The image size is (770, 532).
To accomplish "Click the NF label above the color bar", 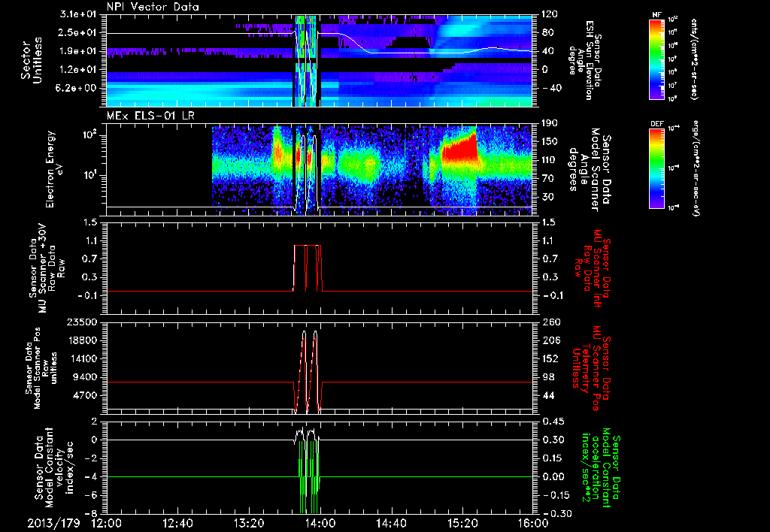I will tap(656, 15).
